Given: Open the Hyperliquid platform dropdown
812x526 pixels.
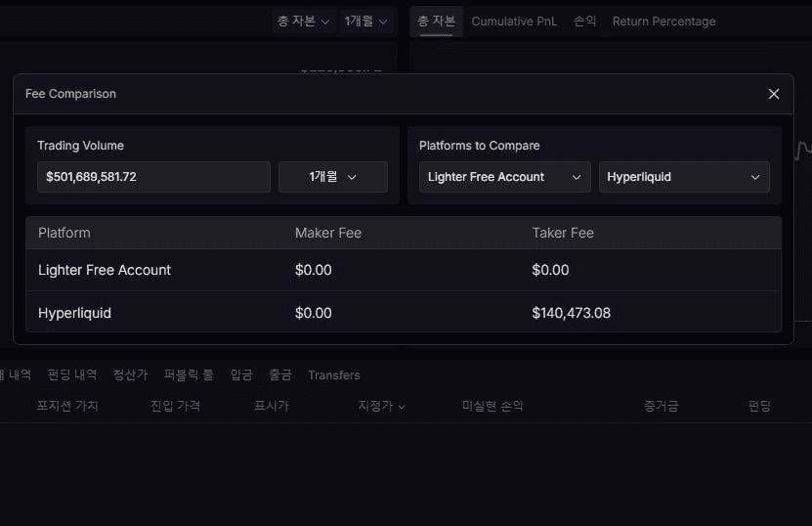Looking at the screenshot, I should (683, 177).
